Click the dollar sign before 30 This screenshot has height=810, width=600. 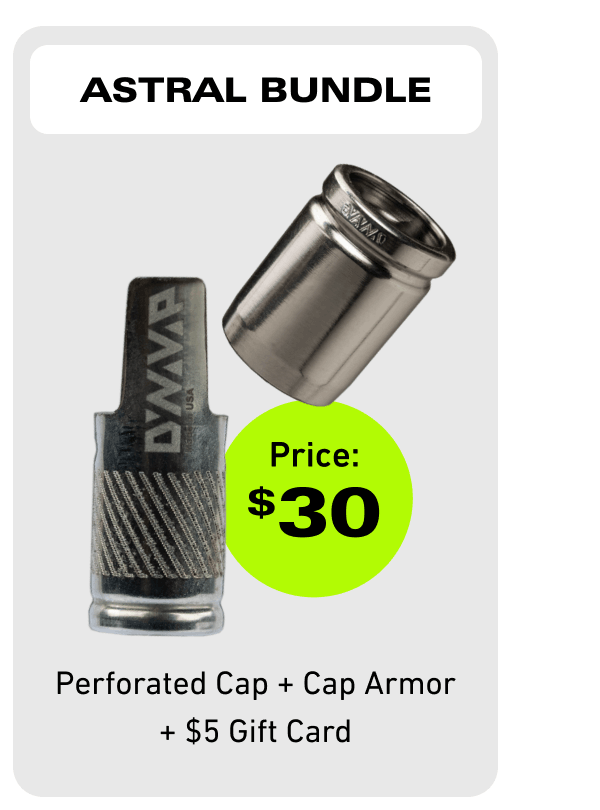pyautogui.click(x=261, y=502)
